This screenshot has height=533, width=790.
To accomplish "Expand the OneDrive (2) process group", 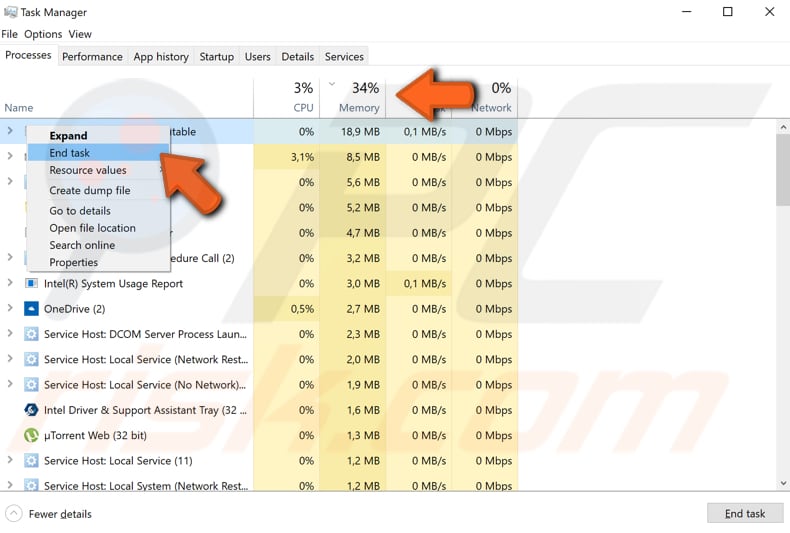I will coord(10,308).
